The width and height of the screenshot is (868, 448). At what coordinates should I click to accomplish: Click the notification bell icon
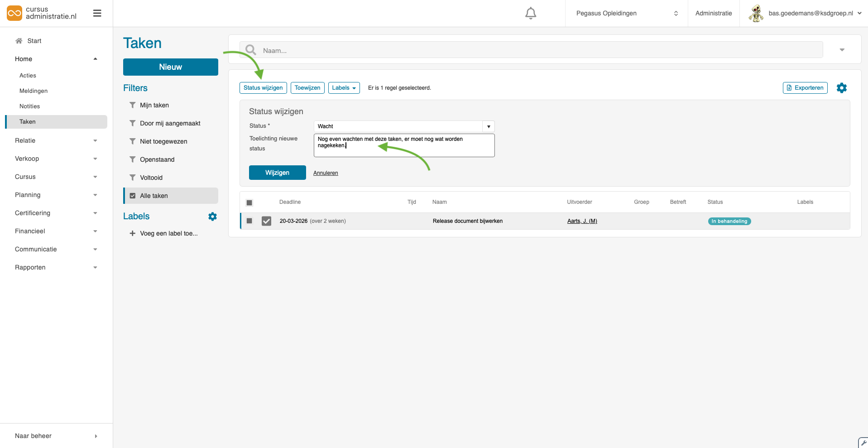coord(531,14)
